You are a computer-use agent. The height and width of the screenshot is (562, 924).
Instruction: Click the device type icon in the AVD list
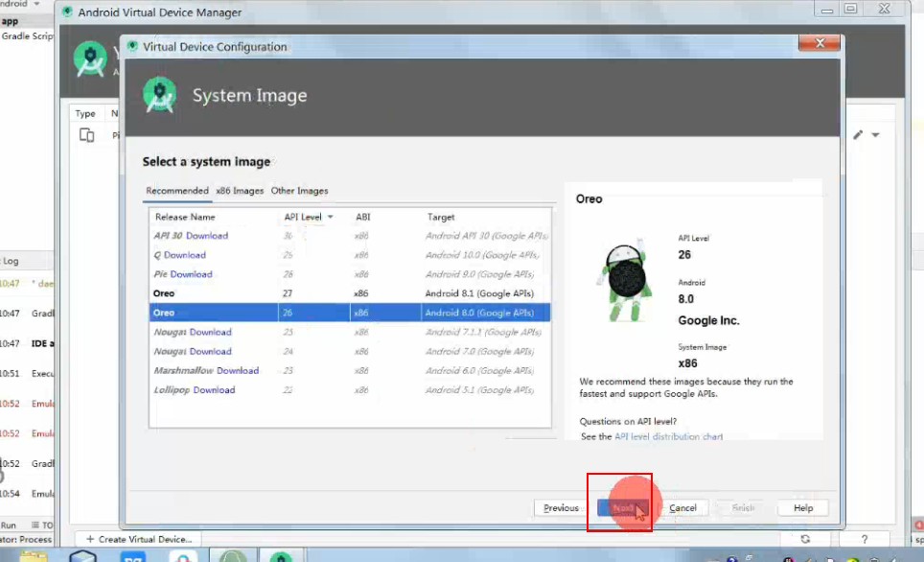coord(86,135)
